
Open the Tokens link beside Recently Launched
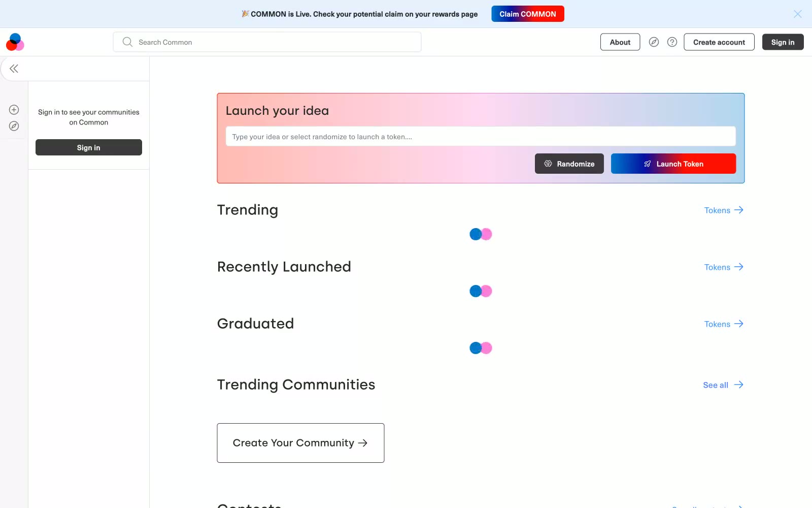[x=724, y=267]
